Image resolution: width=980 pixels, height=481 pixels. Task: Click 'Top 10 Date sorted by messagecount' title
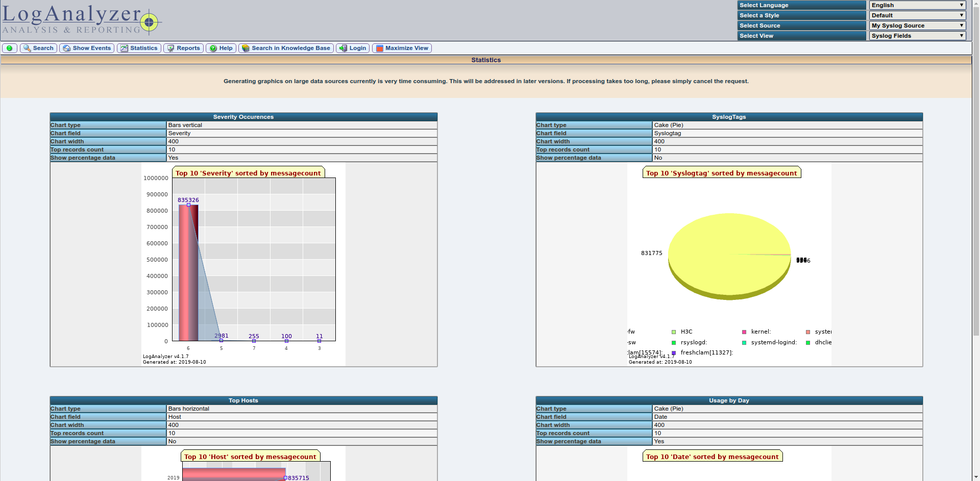pos(713,457)
